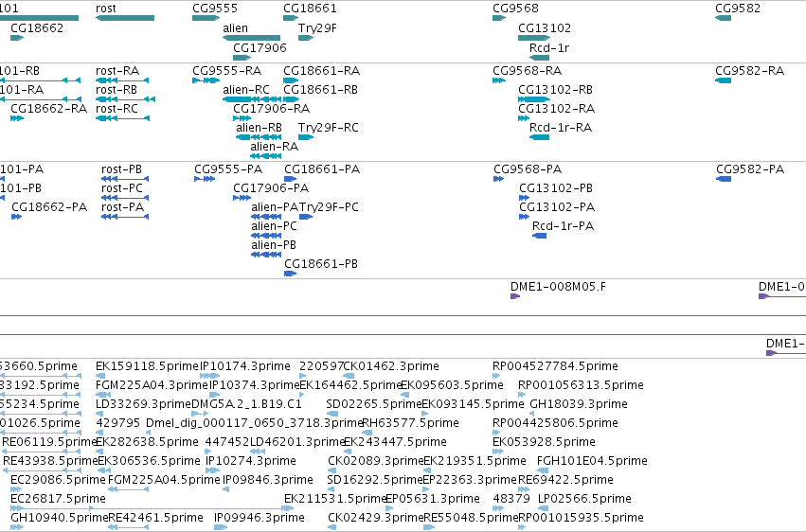Click the Try29F gene label

coord(317,27)
